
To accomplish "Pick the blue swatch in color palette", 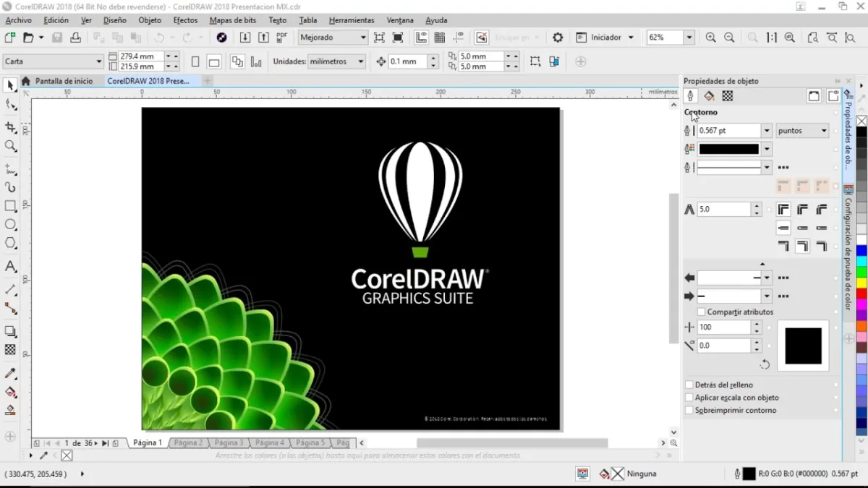I will coord(861,251).
